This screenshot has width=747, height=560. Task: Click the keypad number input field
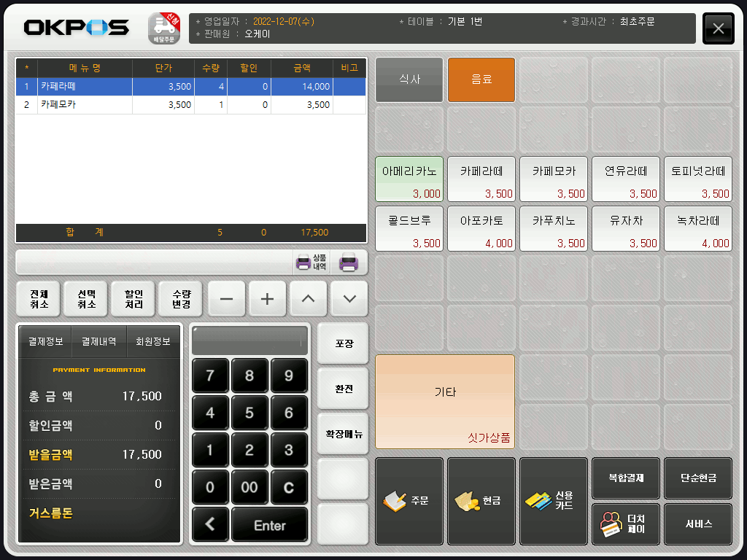coord(249,341)
